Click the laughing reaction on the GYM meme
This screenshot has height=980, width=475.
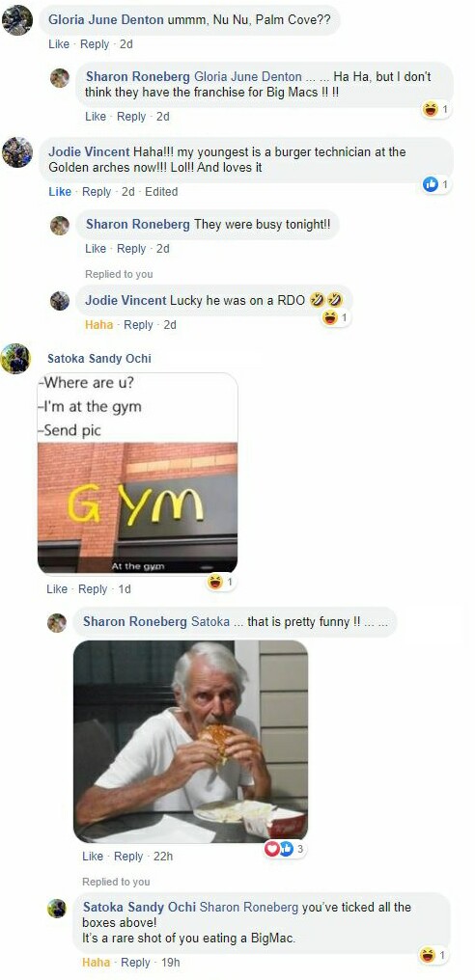point(221,582)
